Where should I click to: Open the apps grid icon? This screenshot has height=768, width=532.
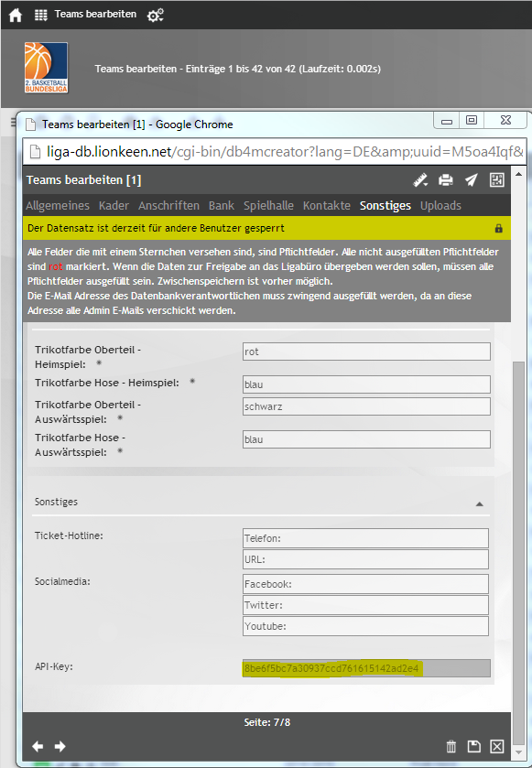(x=41, y=15)
